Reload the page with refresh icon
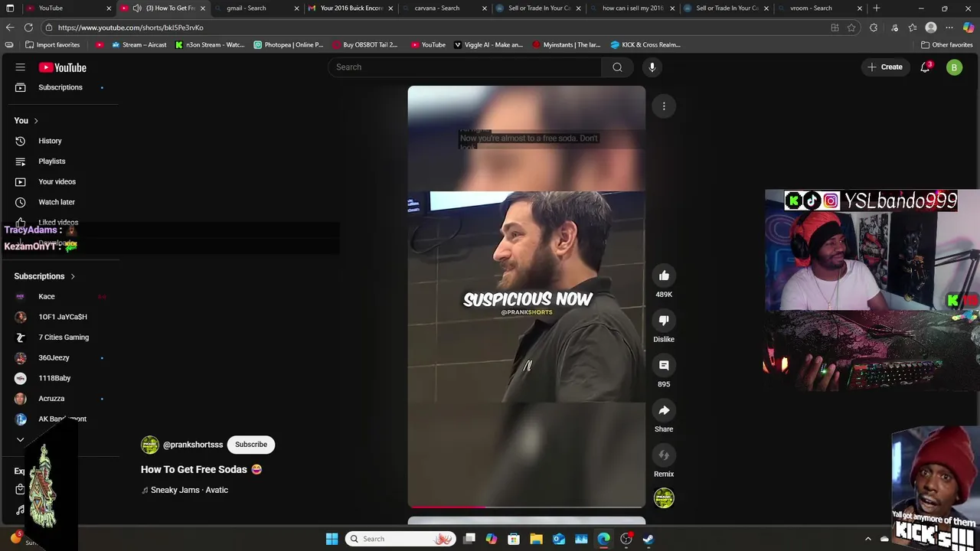This screenshot has width=980, height=551. click(28, 28)
